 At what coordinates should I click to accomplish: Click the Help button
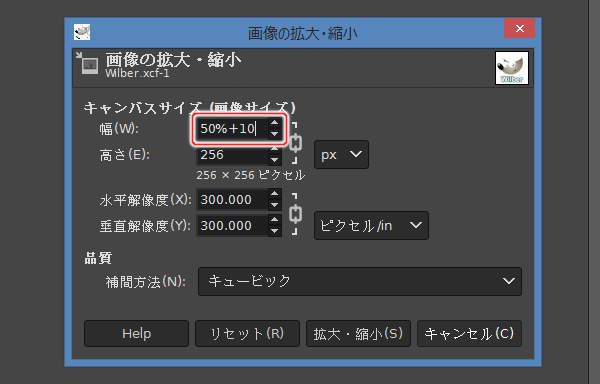tap(137, 334)
